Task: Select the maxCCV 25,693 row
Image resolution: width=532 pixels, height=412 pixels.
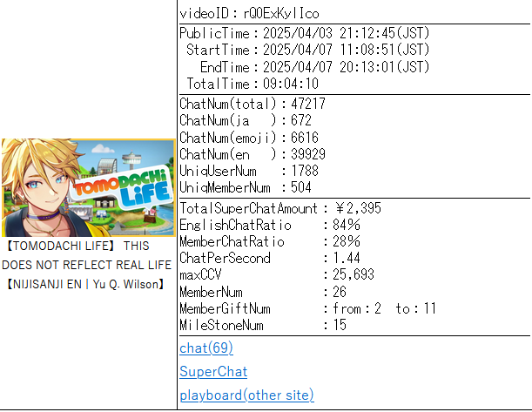Action: (277, 274)
